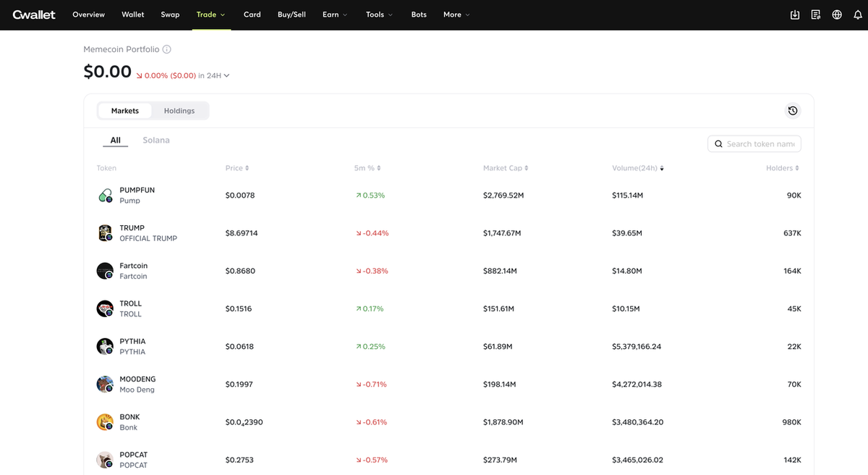The image size is (868, 475).
Task: Open the notifications bell icon
Action: pyautogui.click(x=858, y=14)
